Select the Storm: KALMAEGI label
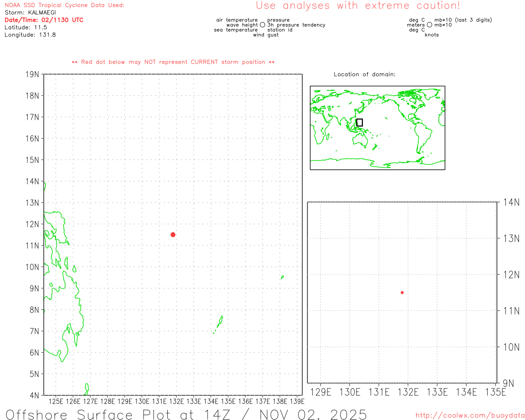 (x=30, y=13)
